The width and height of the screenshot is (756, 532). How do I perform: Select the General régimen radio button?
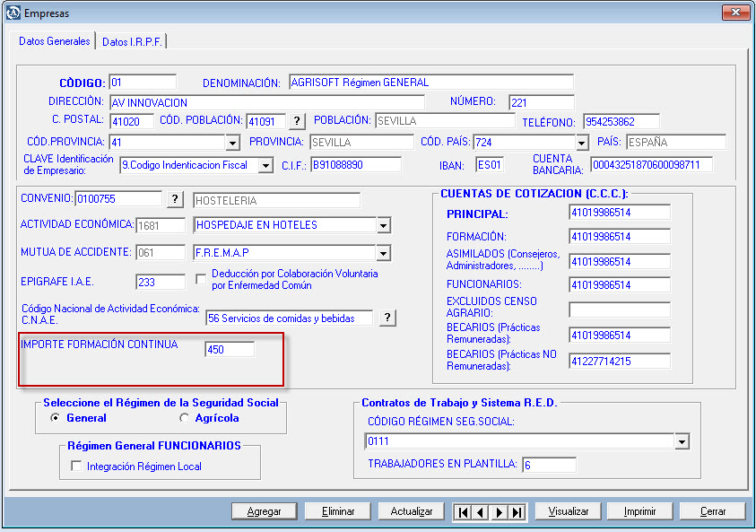click(56, 418)
